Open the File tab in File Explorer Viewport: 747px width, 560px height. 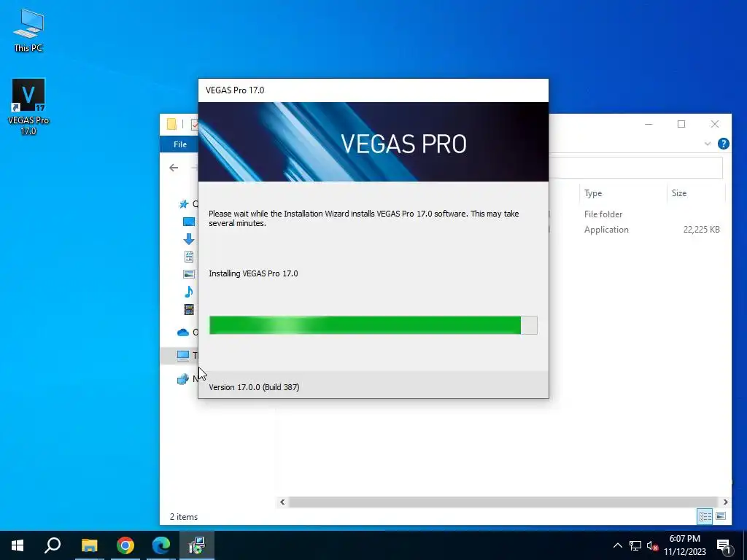coord(179,144)
